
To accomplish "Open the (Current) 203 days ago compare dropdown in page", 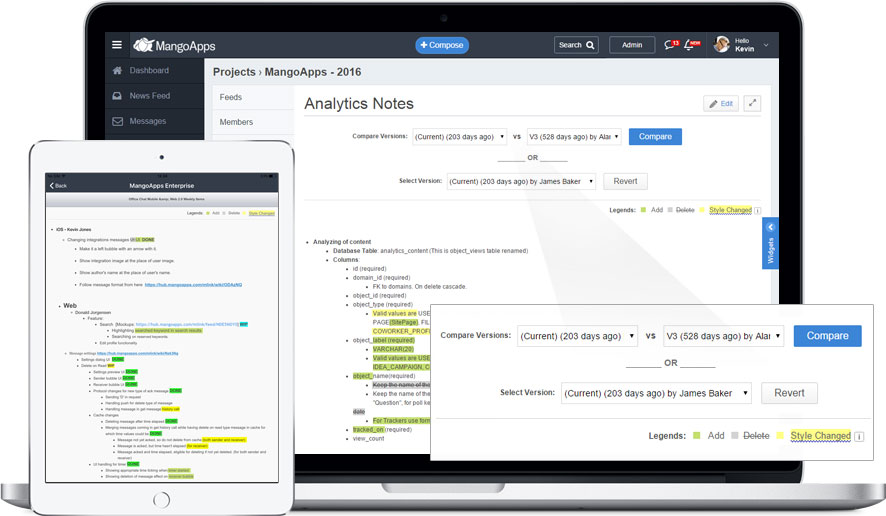I will click(x=459, y=137).
